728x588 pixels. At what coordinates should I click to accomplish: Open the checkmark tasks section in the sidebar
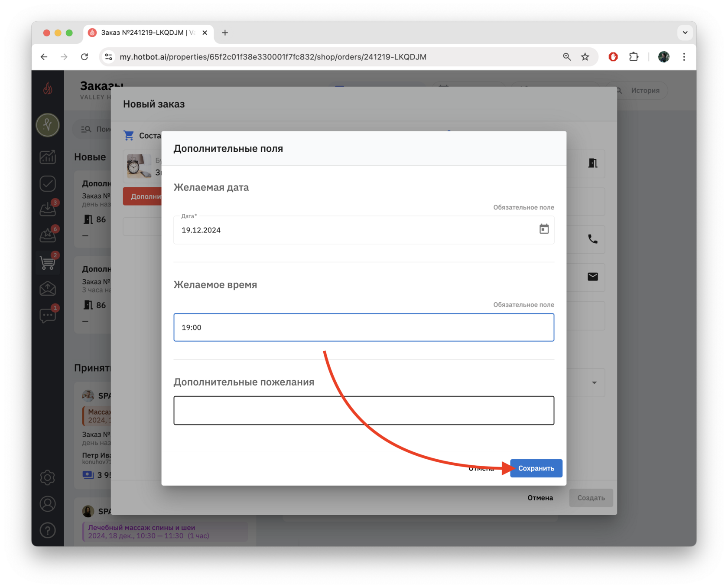pyautogui.click(x=48, y=184)
